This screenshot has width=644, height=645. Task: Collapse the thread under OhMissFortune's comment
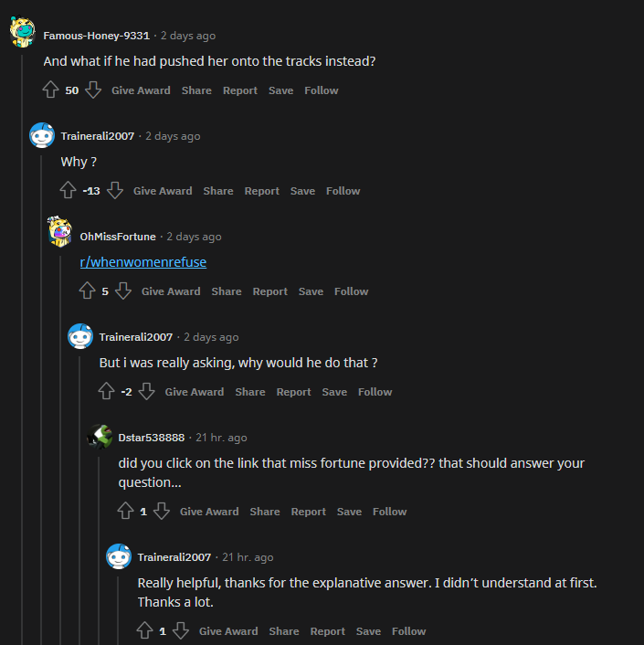pos(60,449)
